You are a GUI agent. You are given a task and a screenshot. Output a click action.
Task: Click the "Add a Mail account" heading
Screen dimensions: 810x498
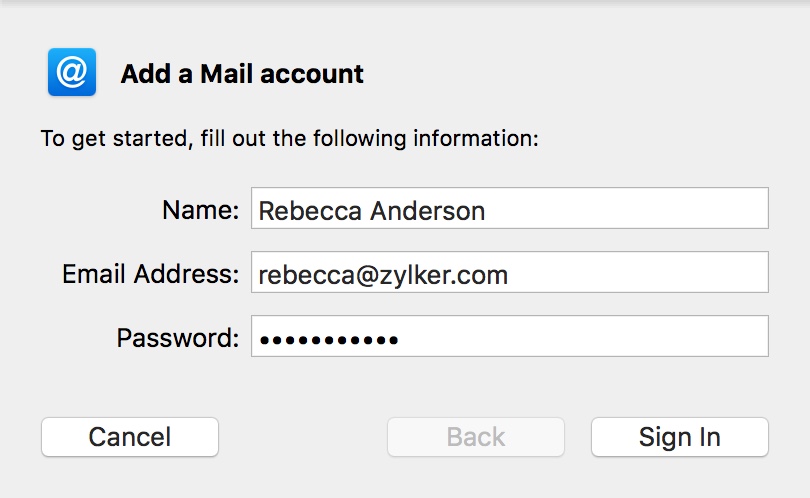click(x=242, y=74)
